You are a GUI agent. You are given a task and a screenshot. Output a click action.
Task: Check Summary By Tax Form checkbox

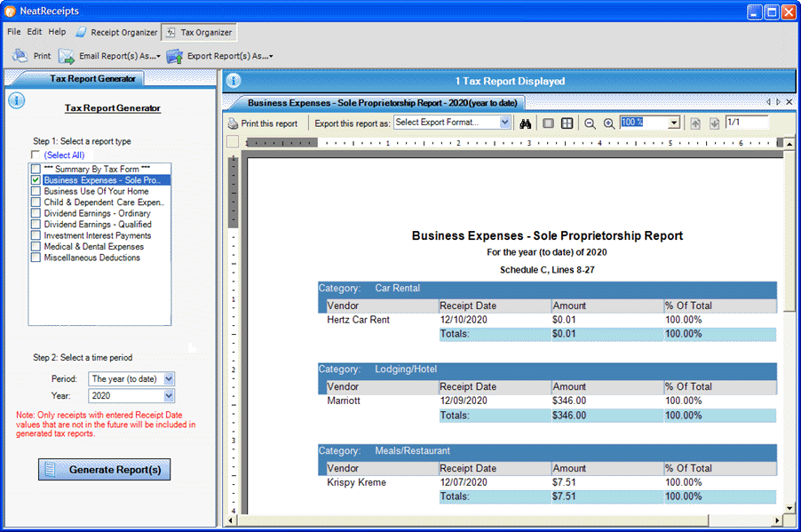[36, 169]
